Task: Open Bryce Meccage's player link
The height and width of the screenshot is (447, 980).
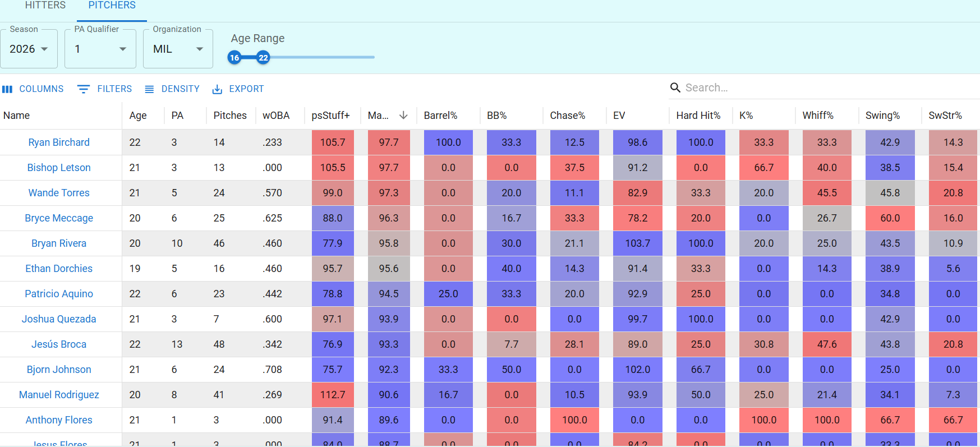Action: coord(59,218)
